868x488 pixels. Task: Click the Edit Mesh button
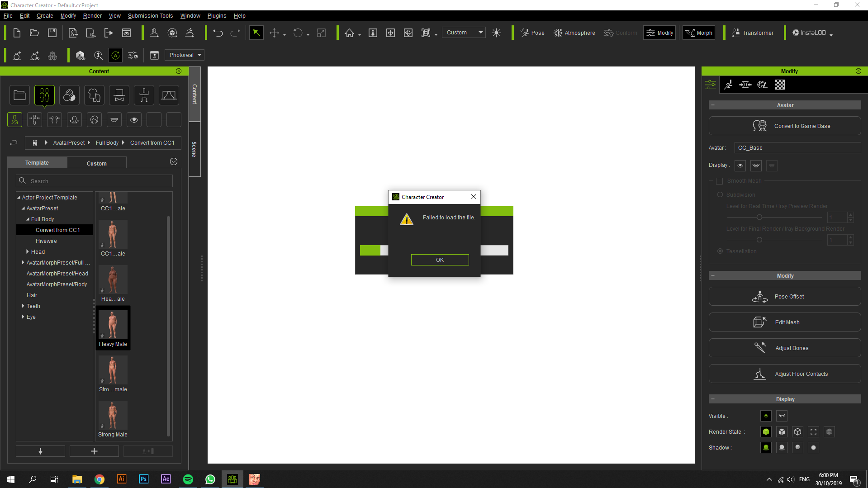pos(784,322)
